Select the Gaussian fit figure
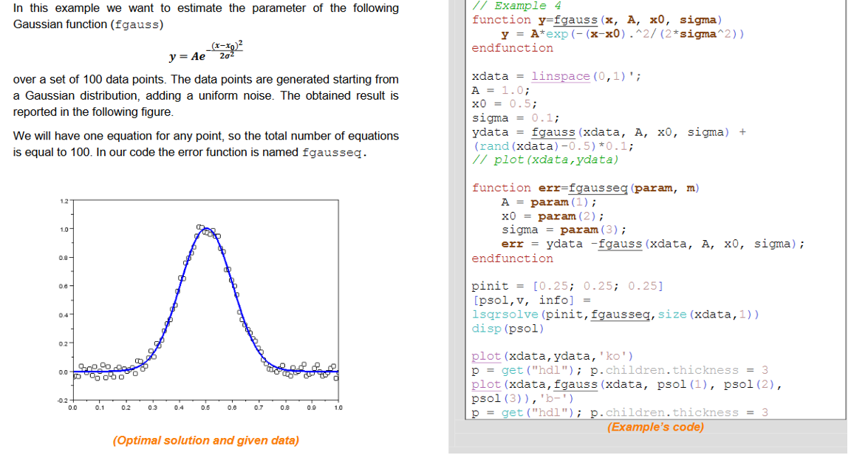Viewport: 868px width, 455px height. tap(203, 303)
